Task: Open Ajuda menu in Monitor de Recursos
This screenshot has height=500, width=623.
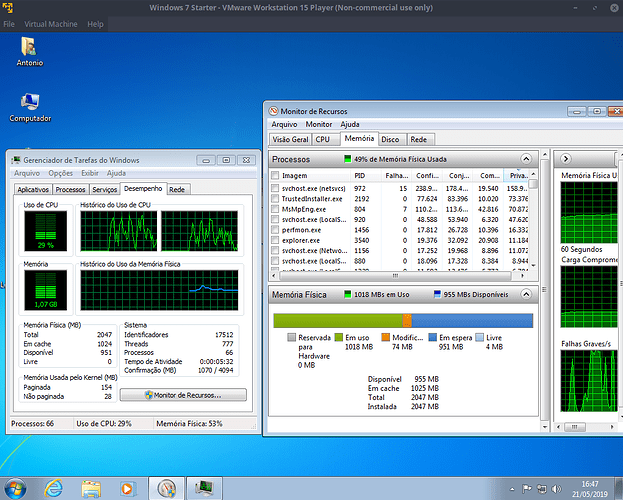Action: pyautogui.click(x=350, y=124)
